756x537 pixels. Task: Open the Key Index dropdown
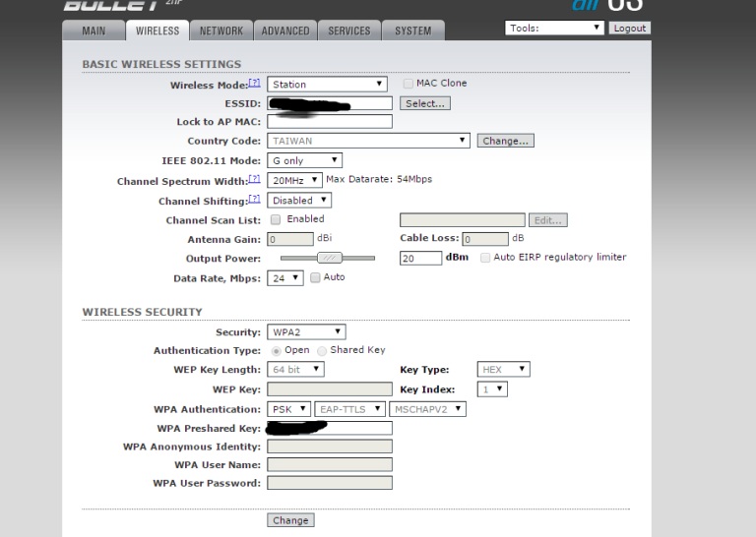pos(492,389)
